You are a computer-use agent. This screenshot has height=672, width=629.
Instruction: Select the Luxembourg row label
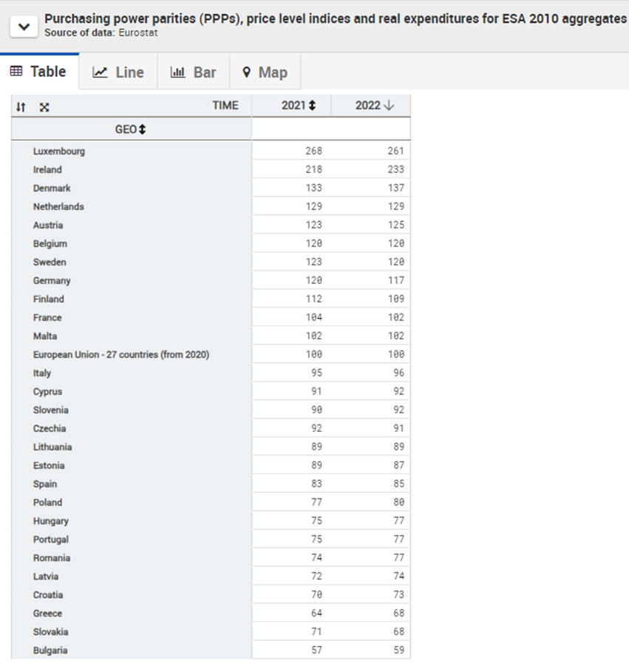[x=59, y=152]
